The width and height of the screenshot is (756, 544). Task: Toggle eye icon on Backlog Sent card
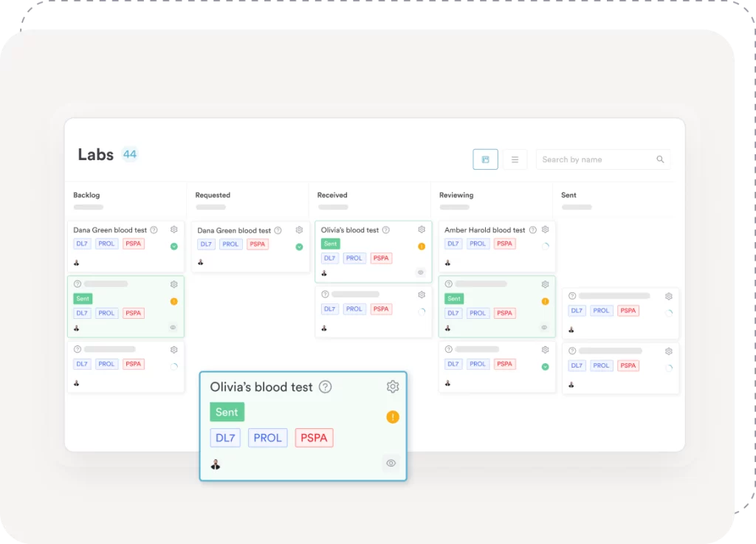173,327
